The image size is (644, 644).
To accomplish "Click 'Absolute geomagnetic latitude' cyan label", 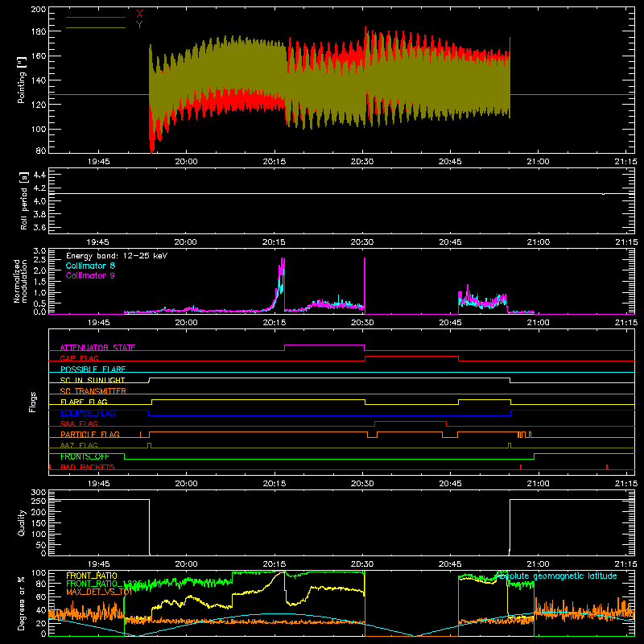I will point(556,576).
